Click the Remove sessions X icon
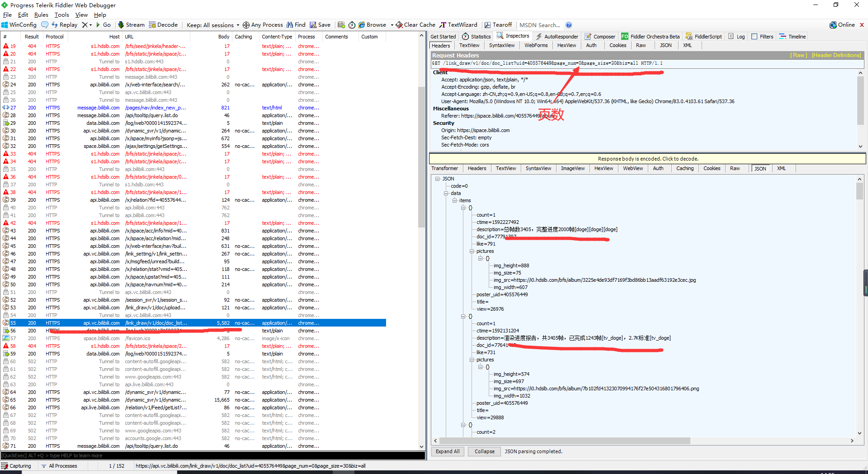This screenshot has height=474, width=868. pos(85,25)
